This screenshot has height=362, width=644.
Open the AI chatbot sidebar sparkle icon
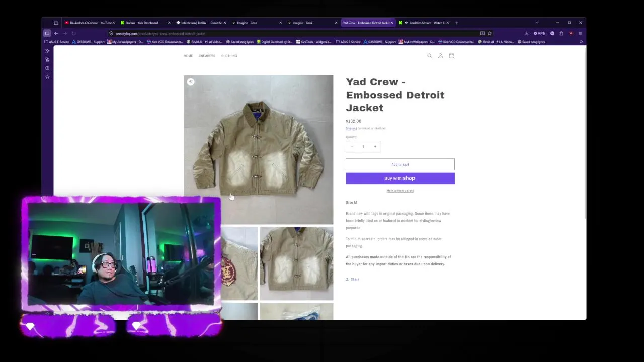pyautogui.click(x=47, y=51)
